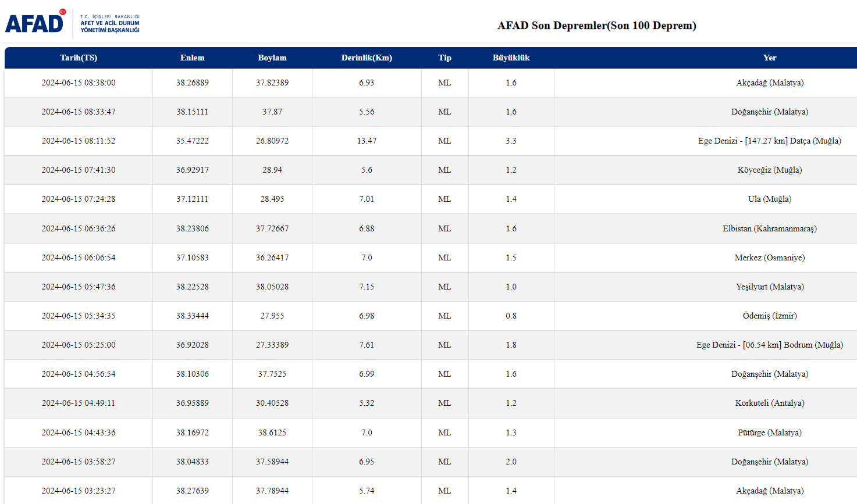Click the depth value 13.47
Viewport: 857px width, 504px height.
click(x=367, y=141)
